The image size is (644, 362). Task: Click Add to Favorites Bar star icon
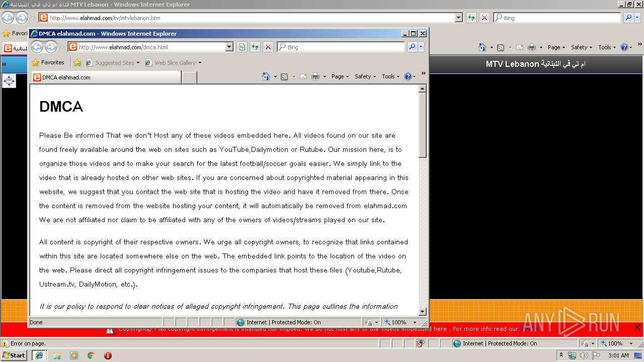click(77, 63)
